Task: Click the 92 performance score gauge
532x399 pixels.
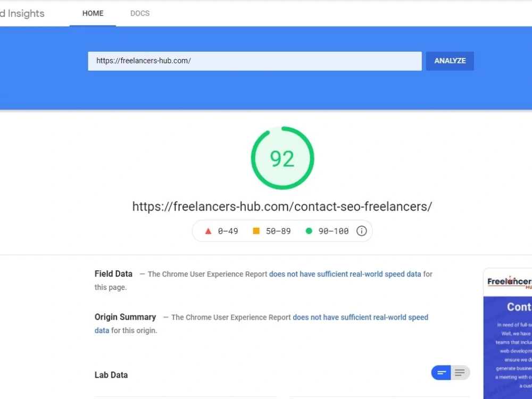Action: coord(282,158)
